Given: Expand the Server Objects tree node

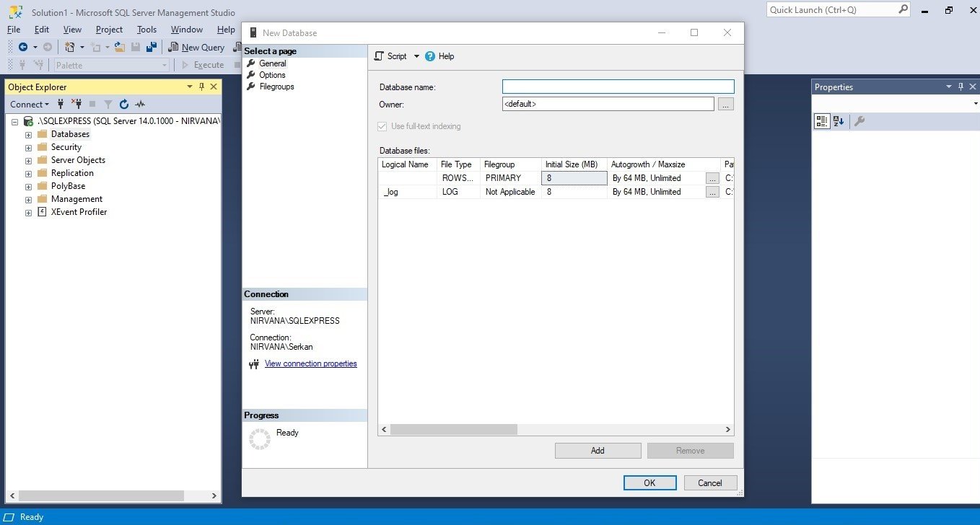Looking at the screenshot, I should coord(28,160).
